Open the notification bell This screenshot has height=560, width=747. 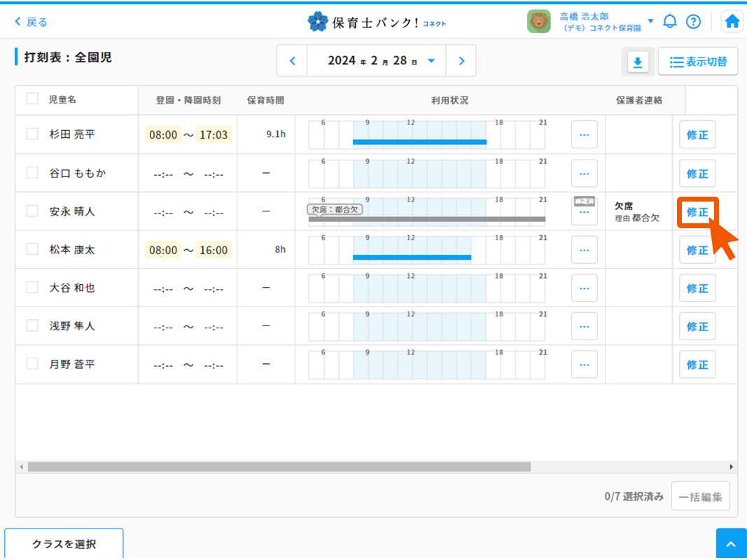(x=670, y=22)
